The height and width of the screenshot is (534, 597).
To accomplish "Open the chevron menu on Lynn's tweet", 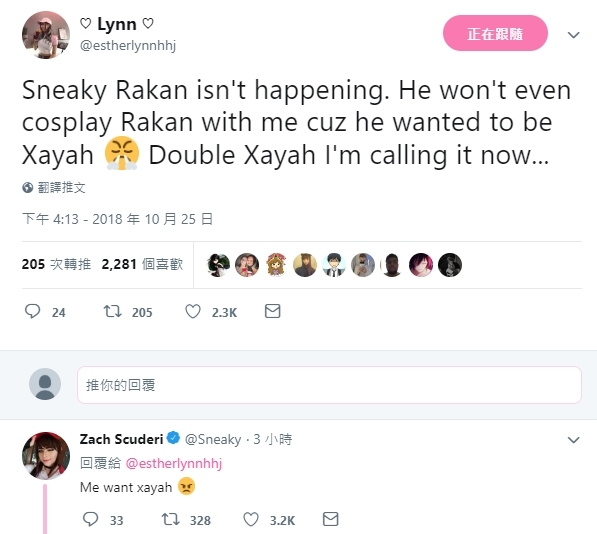I will (x=573, y=35).
